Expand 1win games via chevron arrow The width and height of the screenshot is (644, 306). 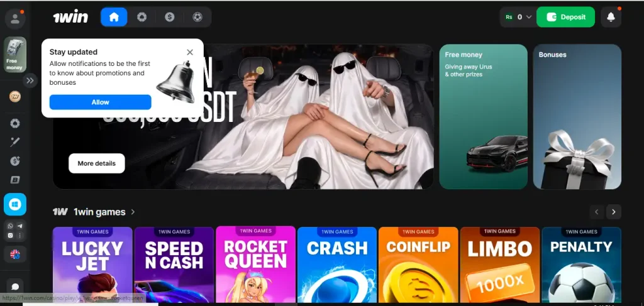(133, 212)
